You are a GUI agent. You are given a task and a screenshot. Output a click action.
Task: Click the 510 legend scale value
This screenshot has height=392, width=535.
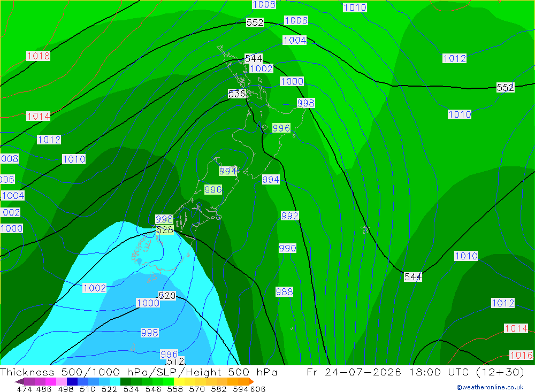pos(87,389)
